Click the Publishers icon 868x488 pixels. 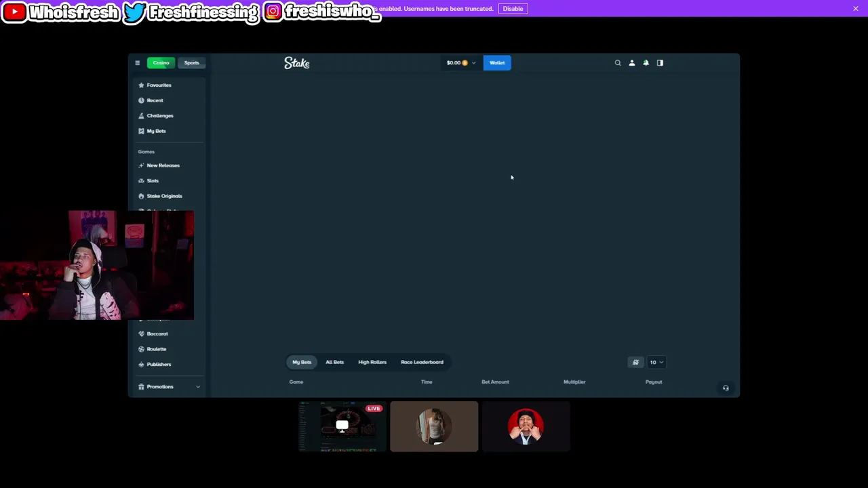coord(141,365)
